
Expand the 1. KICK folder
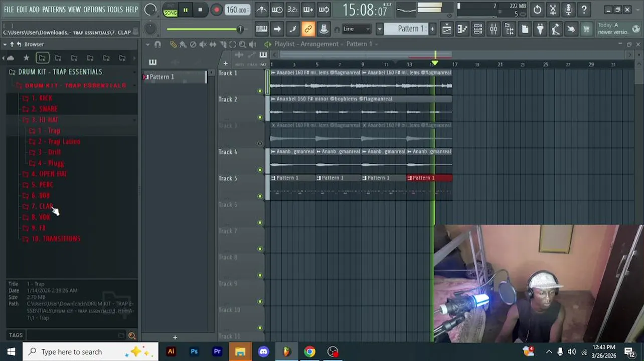[x=41, y=98]
